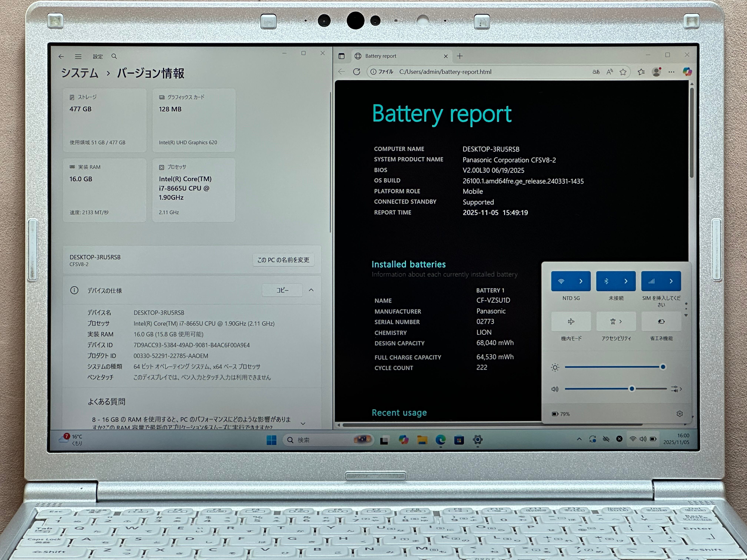Toggle Wi-Fi NTD 5G off

click(x=561, y=281)
